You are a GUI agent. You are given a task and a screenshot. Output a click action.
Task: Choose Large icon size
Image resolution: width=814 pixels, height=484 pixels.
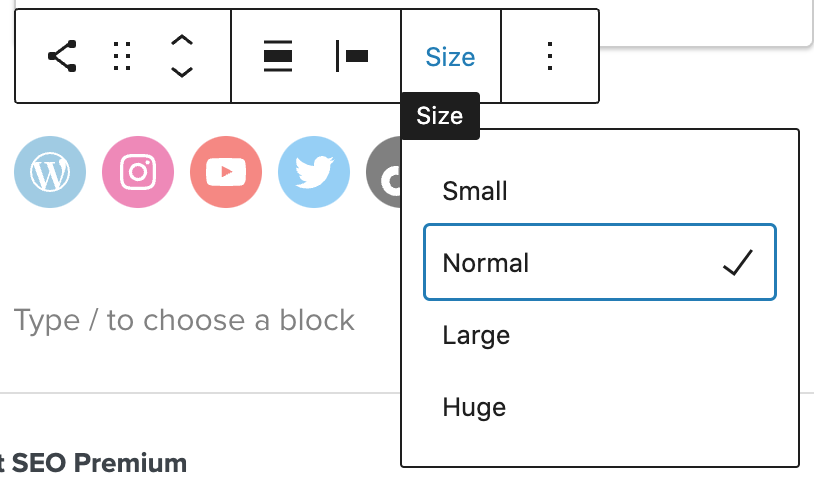pyautogui.click(x=476, y=335)
